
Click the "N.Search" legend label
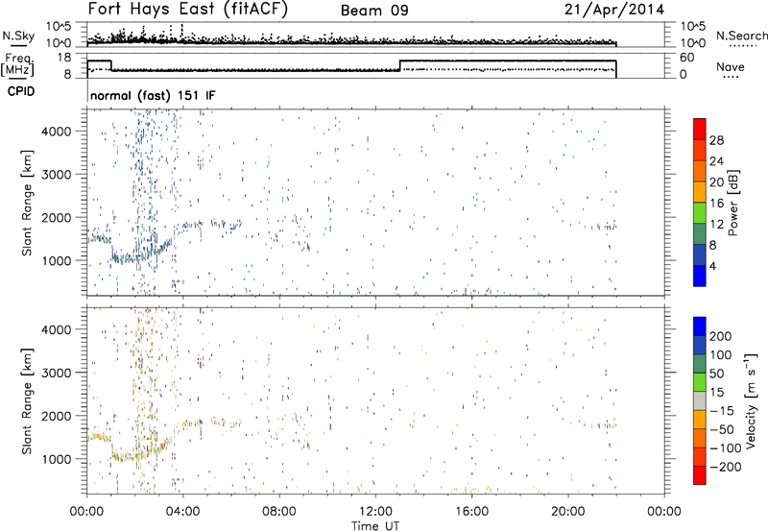tap(741, 36)
